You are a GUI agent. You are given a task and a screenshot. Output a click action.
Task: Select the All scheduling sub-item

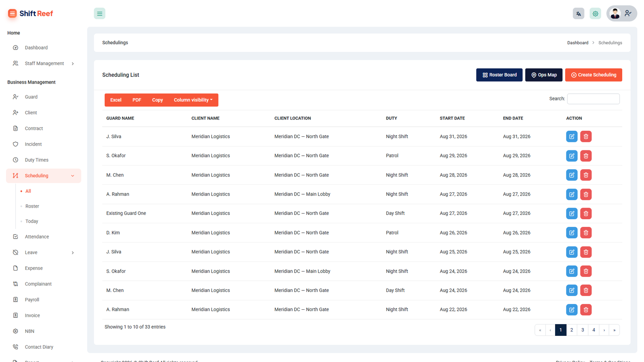tap(28, 191)
